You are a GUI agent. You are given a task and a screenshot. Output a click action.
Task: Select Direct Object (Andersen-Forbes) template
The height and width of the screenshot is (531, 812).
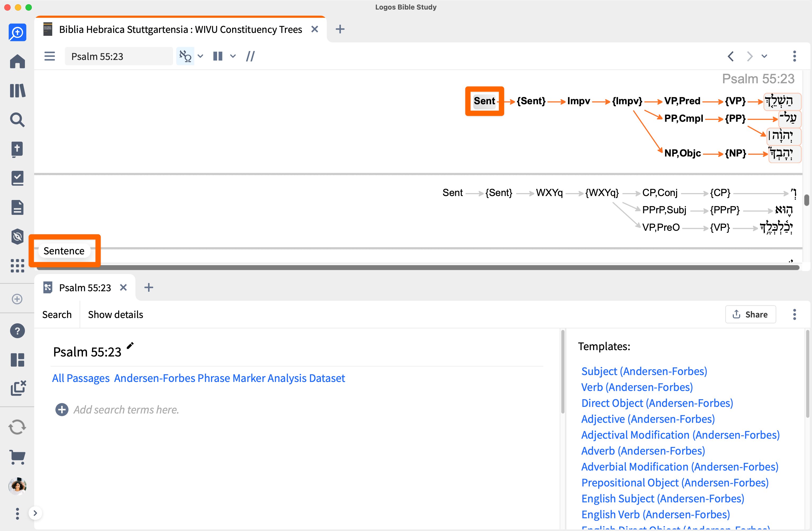click(x=657, y=403)
